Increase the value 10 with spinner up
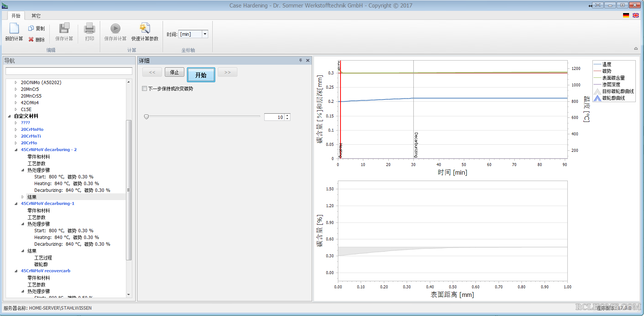The image size is (644, 316). click(x=287, y=116)
